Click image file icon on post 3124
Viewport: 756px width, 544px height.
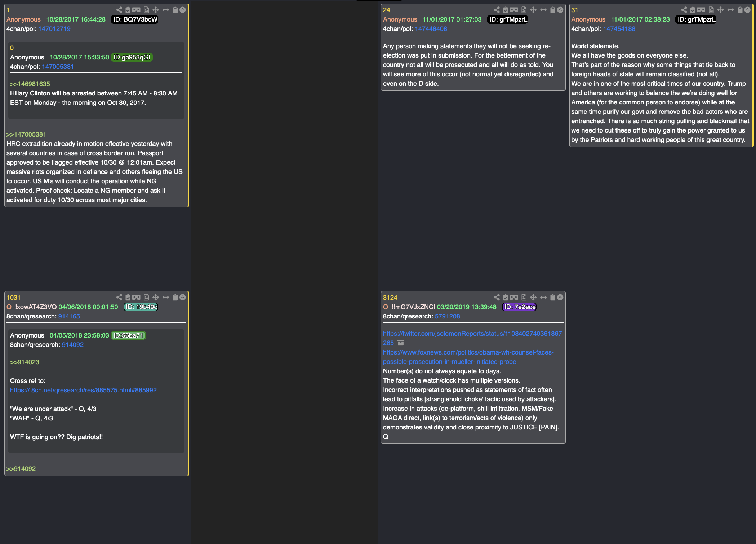(x=524, y=297)
